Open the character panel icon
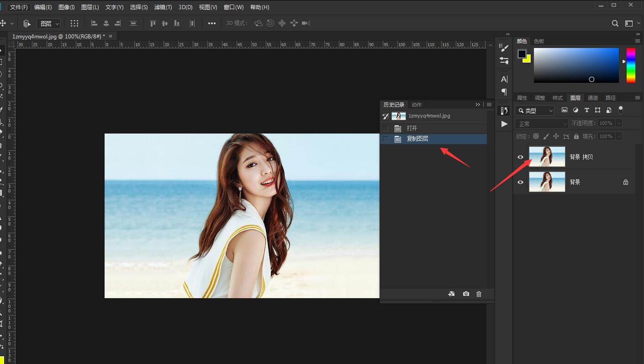This screenshot has width=644, height=364. click(x=504, y=79)
